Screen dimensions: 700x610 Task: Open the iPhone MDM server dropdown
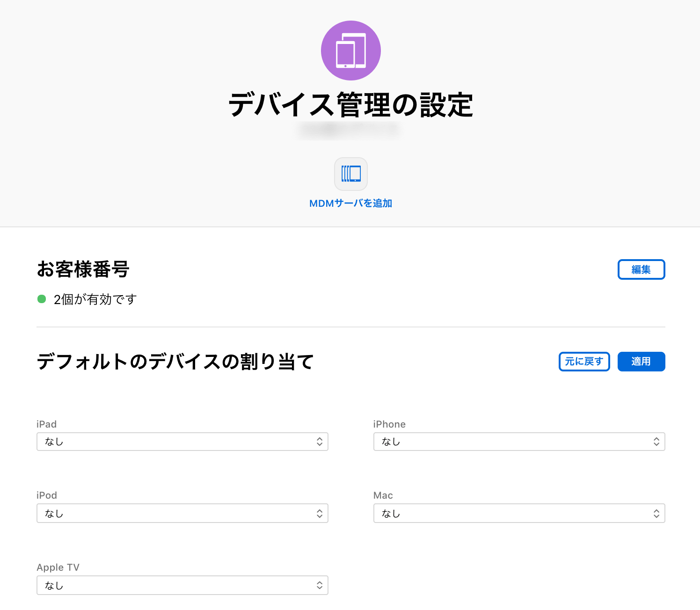519,442
